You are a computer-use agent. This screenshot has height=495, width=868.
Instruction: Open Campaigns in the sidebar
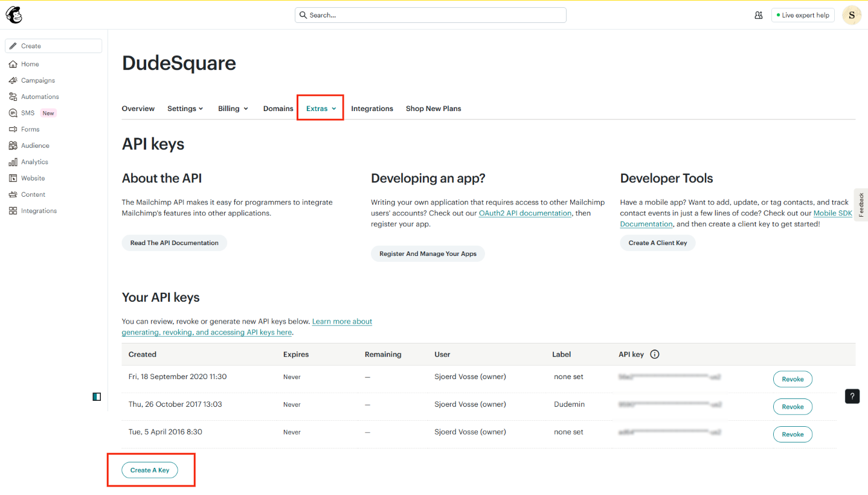pos(38,80)
